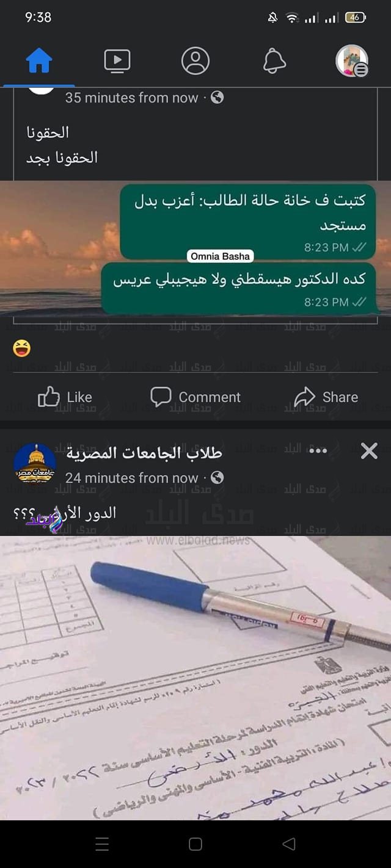The height and width of the screenshot is (868, 391).
Task: Hide the post with the X button
Action: [x=369, y=451]
